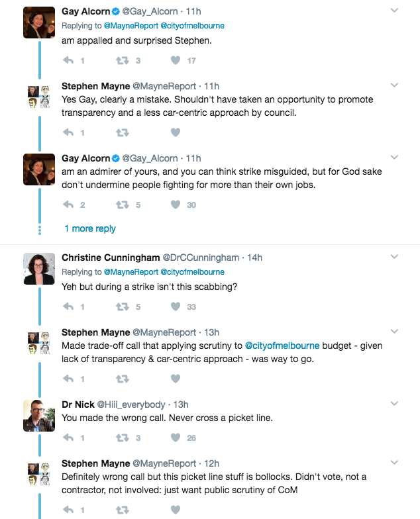Open options chevron on Gay Alcorn's first tweet

point(394,11)
